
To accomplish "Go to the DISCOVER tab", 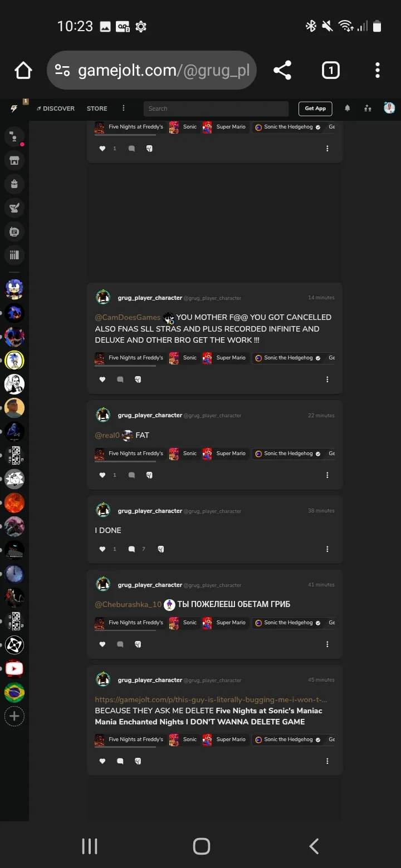I will coord(56,108).
